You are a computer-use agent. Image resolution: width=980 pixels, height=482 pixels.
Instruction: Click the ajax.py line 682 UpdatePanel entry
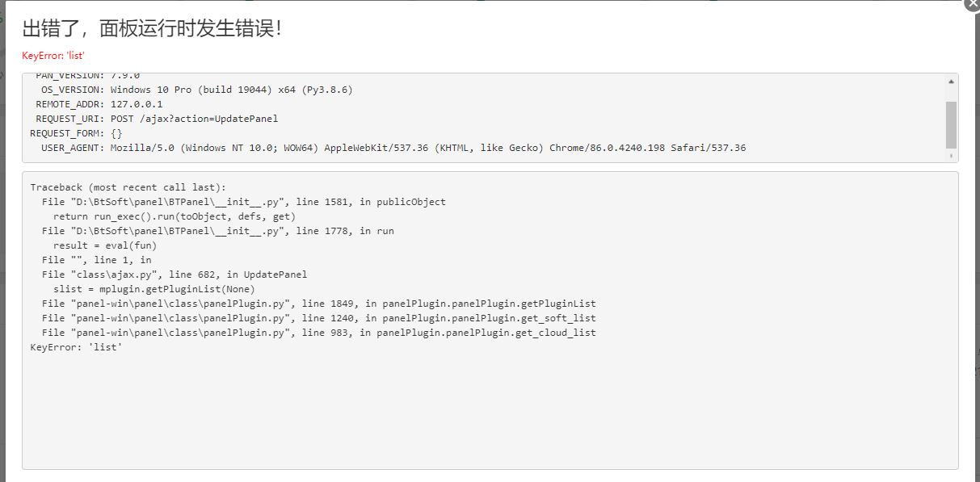175,275
